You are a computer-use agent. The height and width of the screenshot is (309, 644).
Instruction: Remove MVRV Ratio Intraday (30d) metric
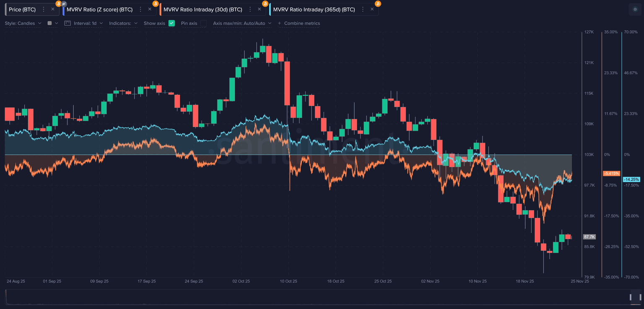[x=260, y=9]
